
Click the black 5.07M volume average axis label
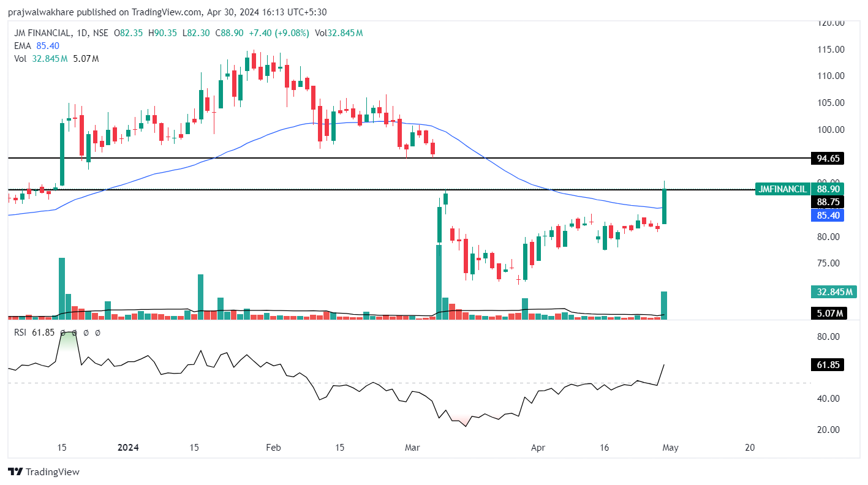tap(828, 314)
